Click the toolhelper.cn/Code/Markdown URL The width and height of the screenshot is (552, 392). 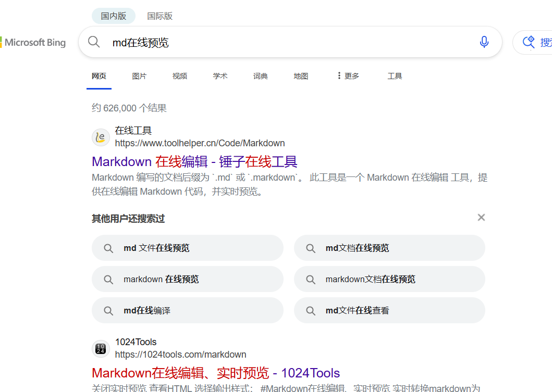tap(200, 143)
